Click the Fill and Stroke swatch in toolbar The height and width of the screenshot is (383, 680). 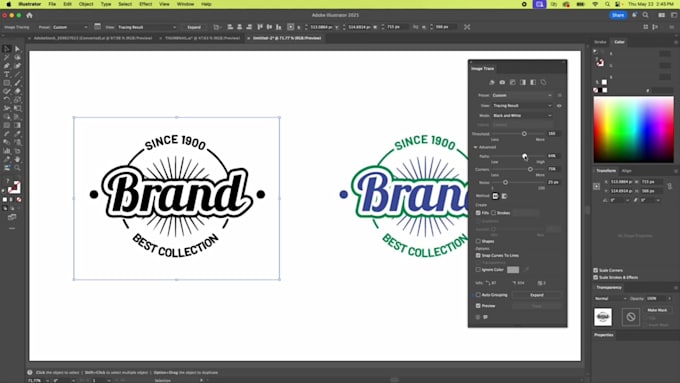click(13, 187)
